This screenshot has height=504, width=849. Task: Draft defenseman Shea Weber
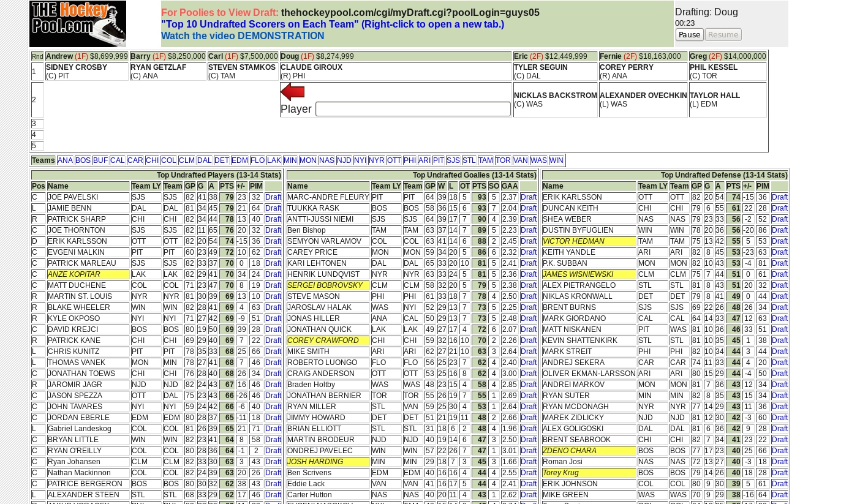pyautogui.click(x=780, y=219)
